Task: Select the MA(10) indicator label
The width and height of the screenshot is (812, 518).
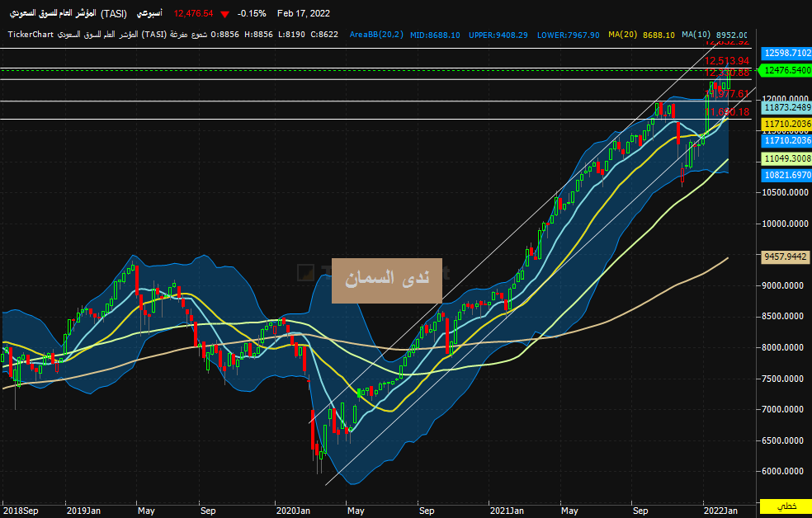Action: tap(696, 35)
